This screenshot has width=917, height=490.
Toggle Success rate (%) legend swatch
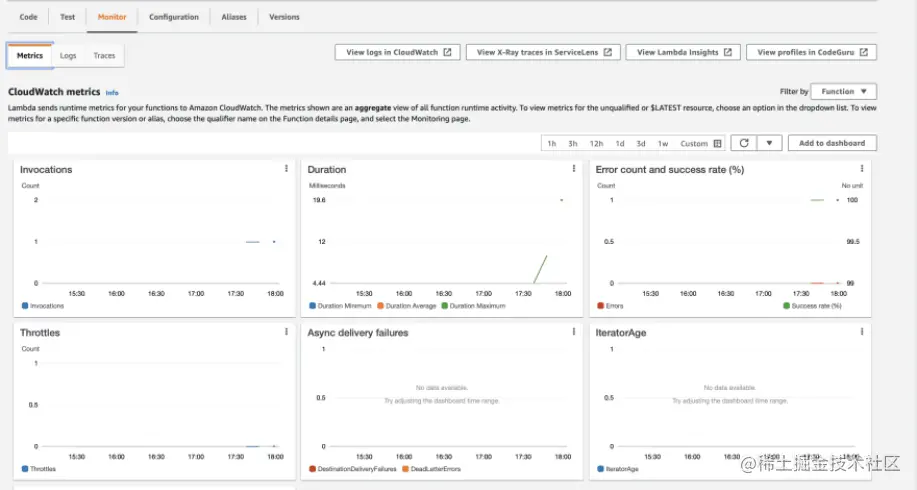coord(786,305)
